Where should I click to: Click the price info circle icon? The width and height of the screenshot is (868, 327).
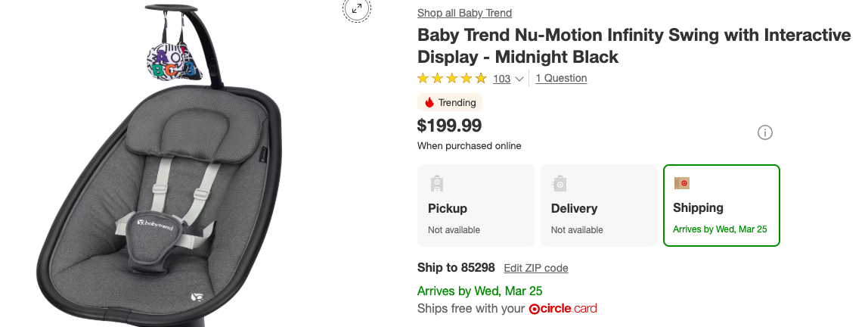765,133
